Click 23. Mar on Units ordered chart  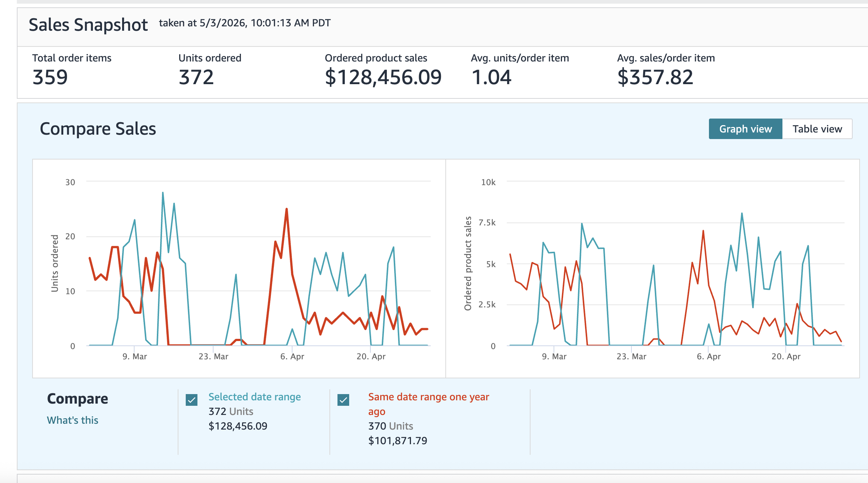click(x=214, y=356)
